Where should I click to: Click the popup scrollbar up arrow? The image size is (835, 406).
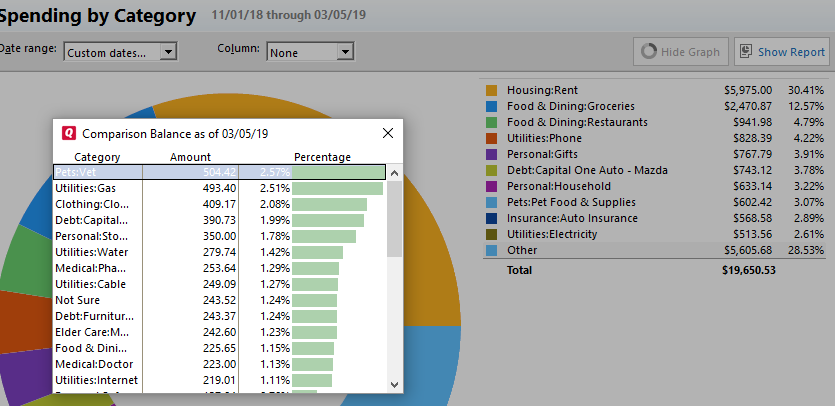[x=395, y=173]
